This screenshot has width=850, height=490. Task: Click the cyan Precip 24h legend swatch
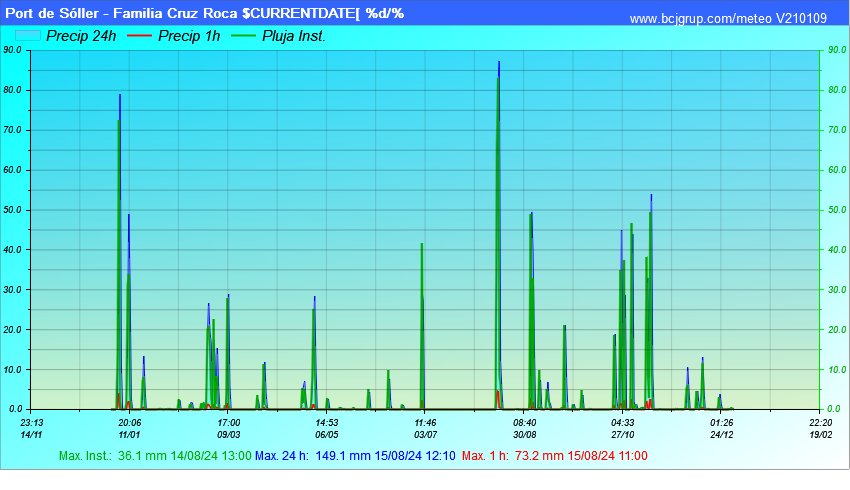pos(29,36)
